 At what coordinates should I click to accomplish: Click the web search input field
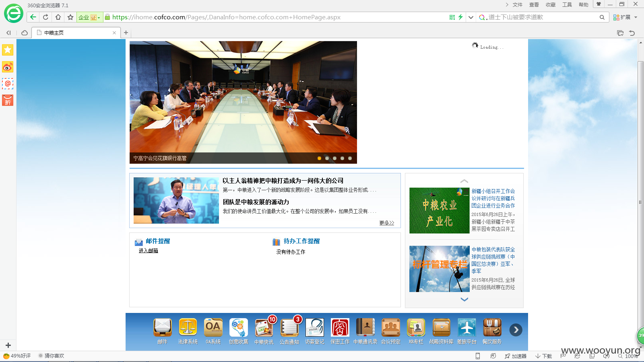543,17
